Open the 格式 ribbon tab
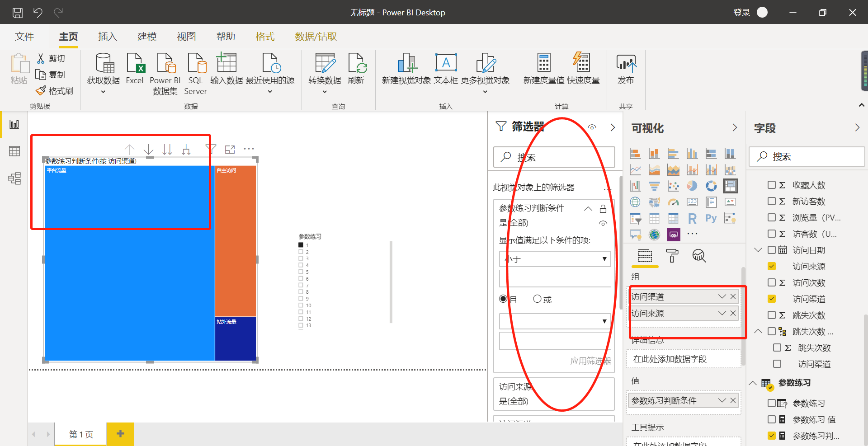This screenshot has width=868, height=446. pyautogui.click(x=265, y=37)
